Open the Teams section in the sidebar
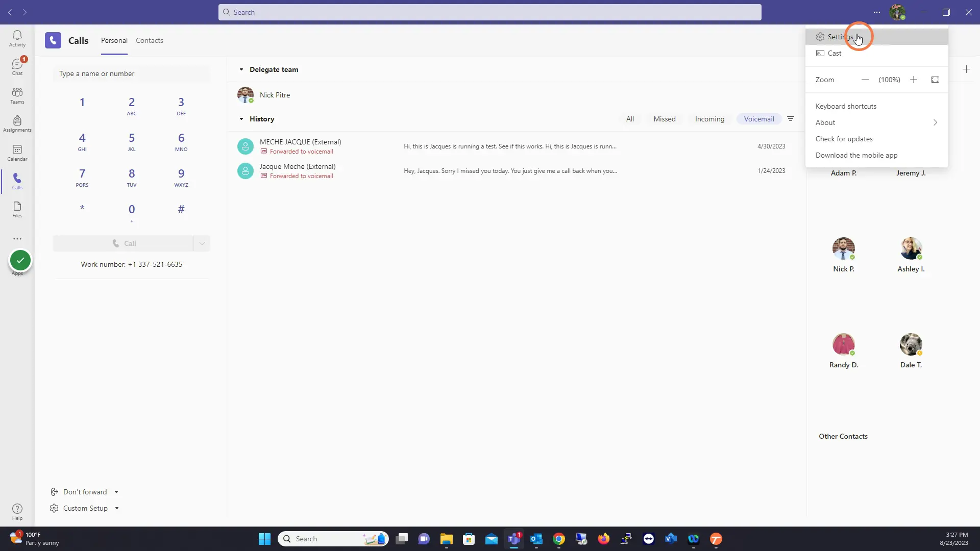Screen dimensions: 980x551 point(17,95)
